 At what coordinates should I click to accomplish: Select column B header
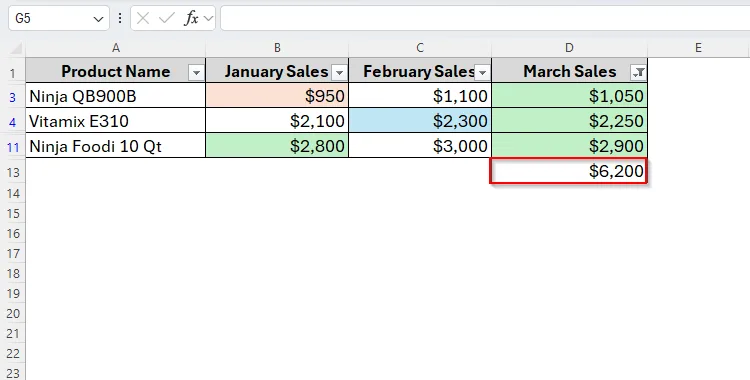coord(277,48)
